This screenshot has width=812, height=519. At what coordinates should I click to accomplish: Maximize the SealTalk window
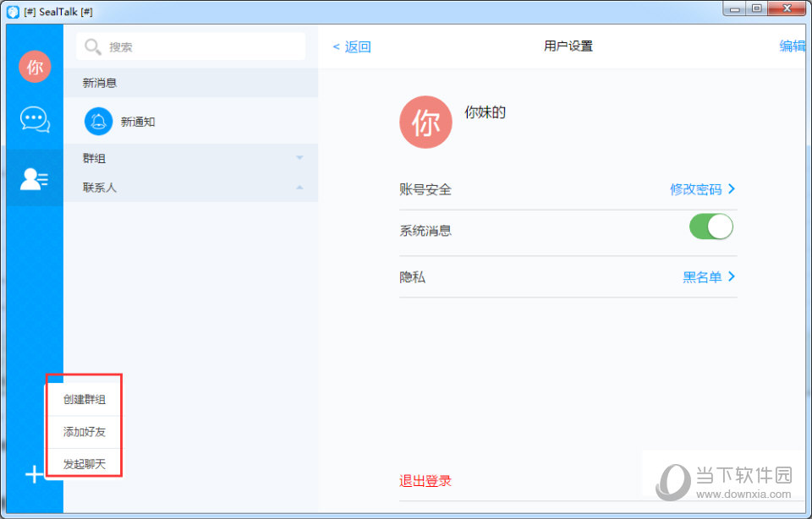(756, 8)
